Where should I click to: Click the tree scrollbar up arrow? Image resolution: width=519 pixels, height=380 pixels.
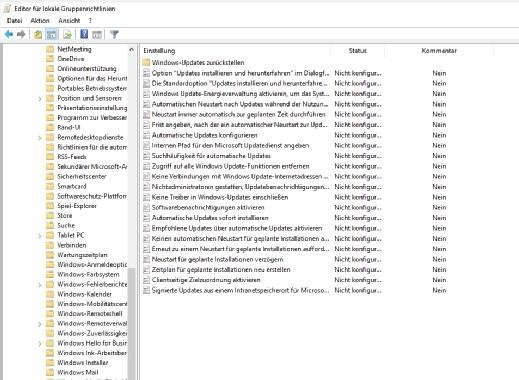pyautogui.click(x=132, y=50)
